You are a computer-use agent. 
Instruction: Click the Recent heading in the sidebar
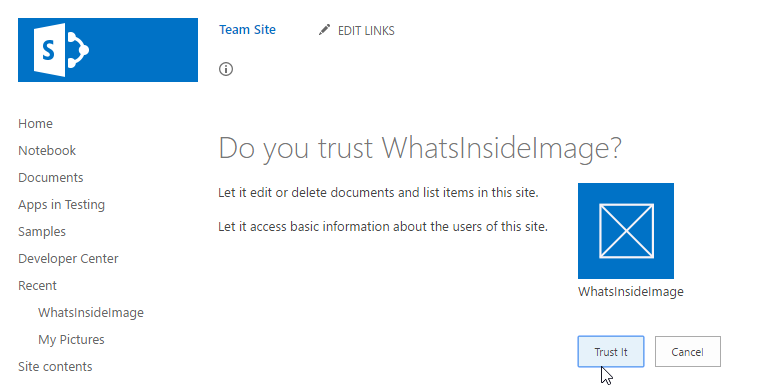[x=38, y=285]
